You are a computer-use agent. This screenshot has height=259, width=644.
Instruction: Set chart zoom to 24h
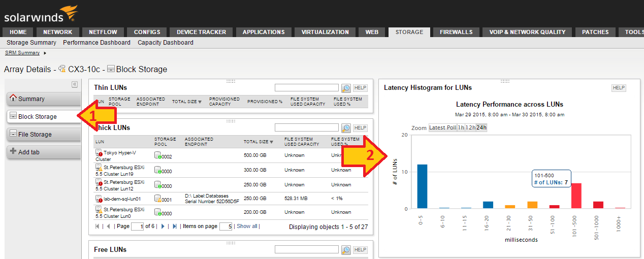pyautogui.click(x=481, y=127)
